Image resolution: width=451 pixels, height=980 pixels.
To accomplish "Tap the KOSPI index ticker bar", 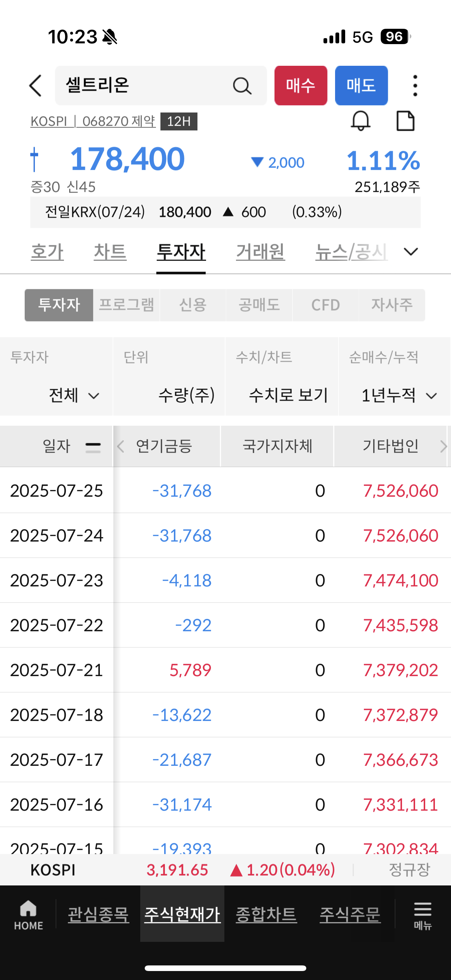I will click(225, 870).
